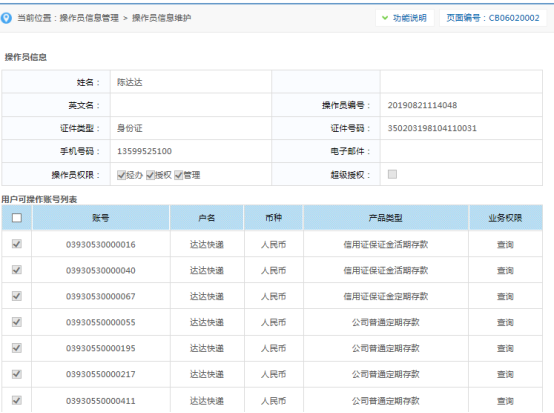Click the green chevron beside 功能说明
The width and height of the screenshot is (554, 413).
pyautogui.click(x=385, y=18)
